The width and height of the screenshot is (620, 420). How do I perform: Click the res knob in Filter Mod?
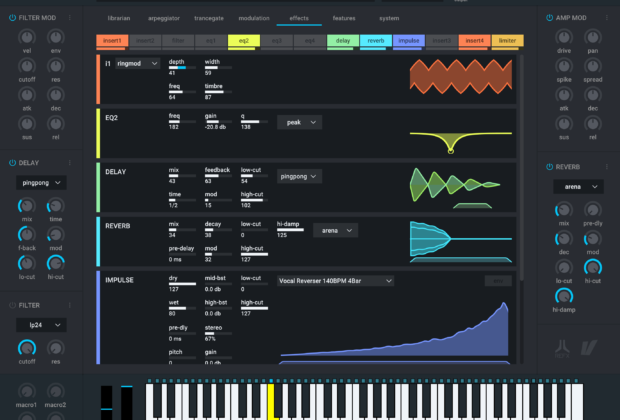[x=56, y=66]
